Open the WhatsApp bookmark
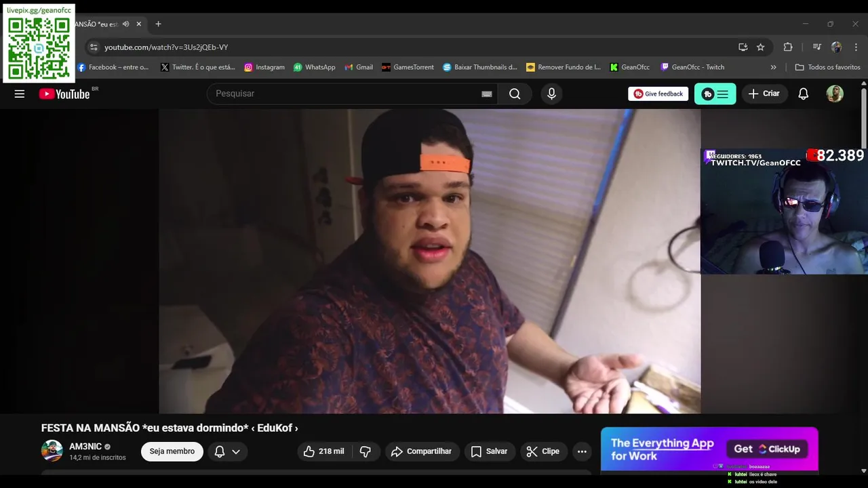 coord(315,67)
